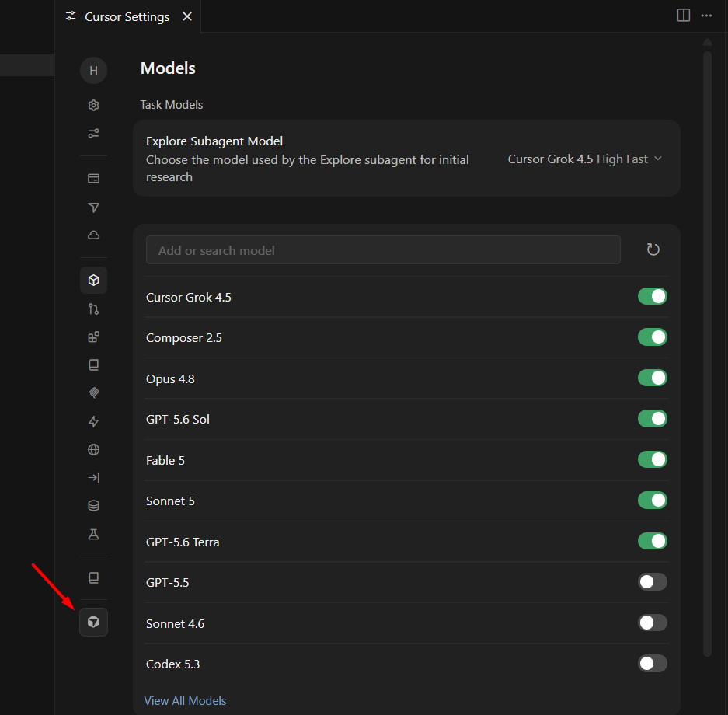Image resolution: width=728 pixels, height=715 pixels.
Task: Open the View All Models link
Action: click(185, 700)
